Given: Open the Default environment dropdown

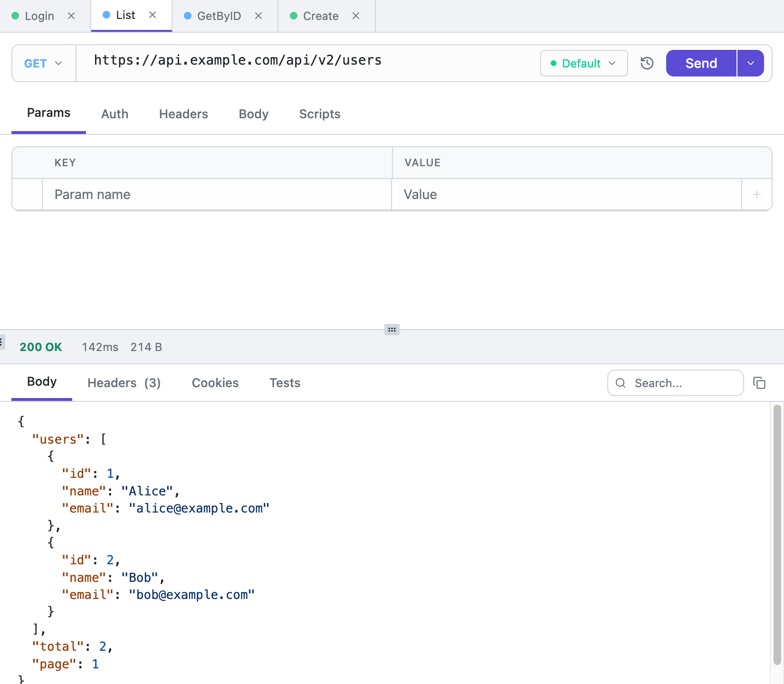Looking at the screenshot, I should pos(584,63).
